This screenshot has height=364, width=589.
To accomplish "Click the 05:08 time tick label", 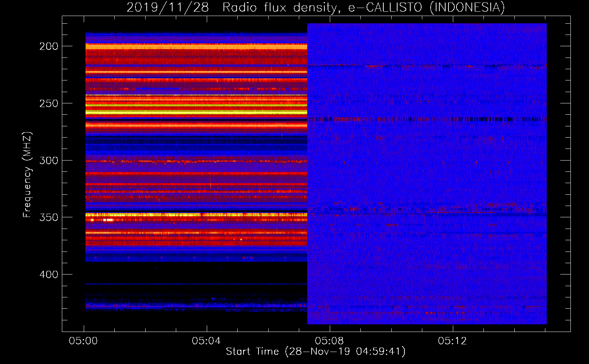I will (x=329, y=341).
